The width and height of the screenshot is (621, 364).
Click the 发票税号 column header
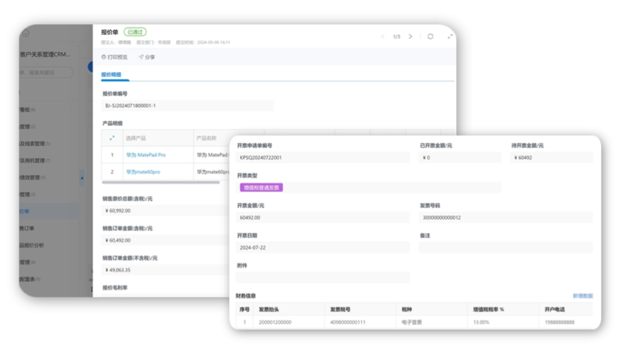[x=340, y=310]
